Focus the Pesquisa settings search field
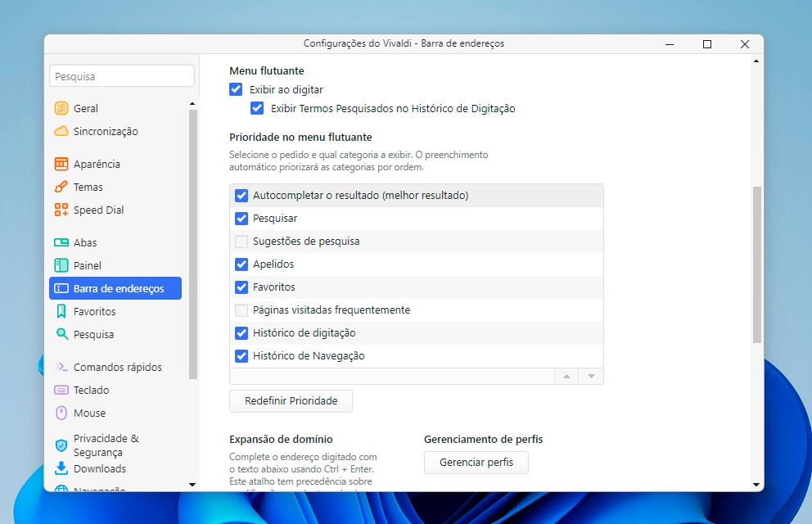The image size is (812, 524). click(x=122, y=76)
